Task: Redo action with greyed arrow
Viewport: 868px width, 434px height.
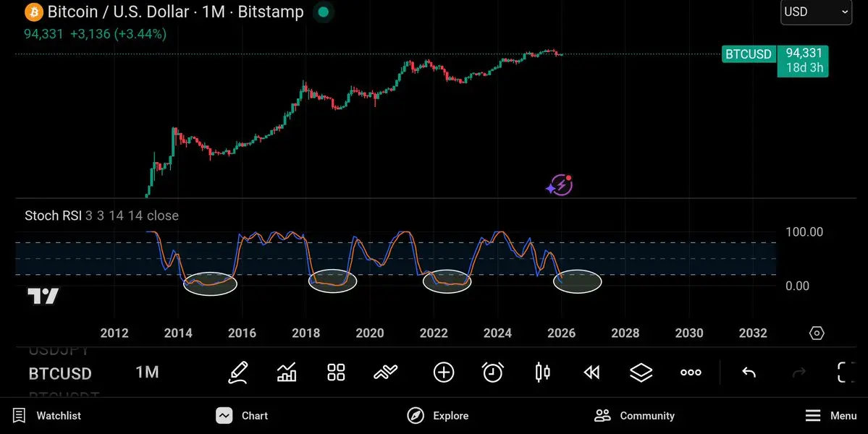Action: [x=799, y=373]
